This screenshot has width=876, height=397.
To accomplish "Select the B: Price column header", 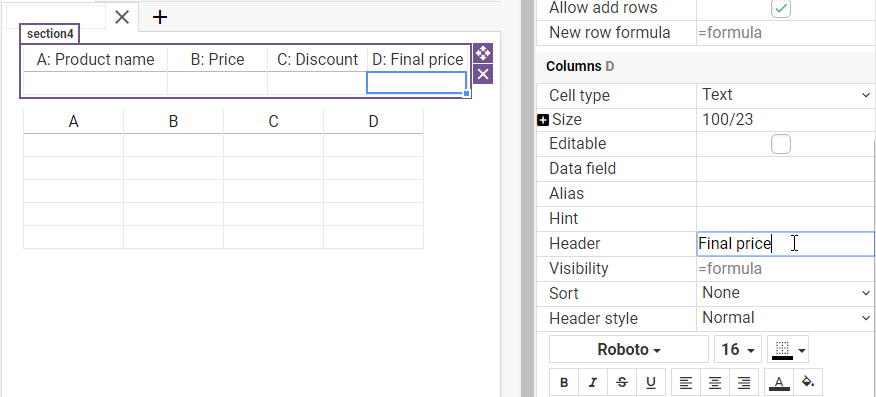I will click(217, 59).
